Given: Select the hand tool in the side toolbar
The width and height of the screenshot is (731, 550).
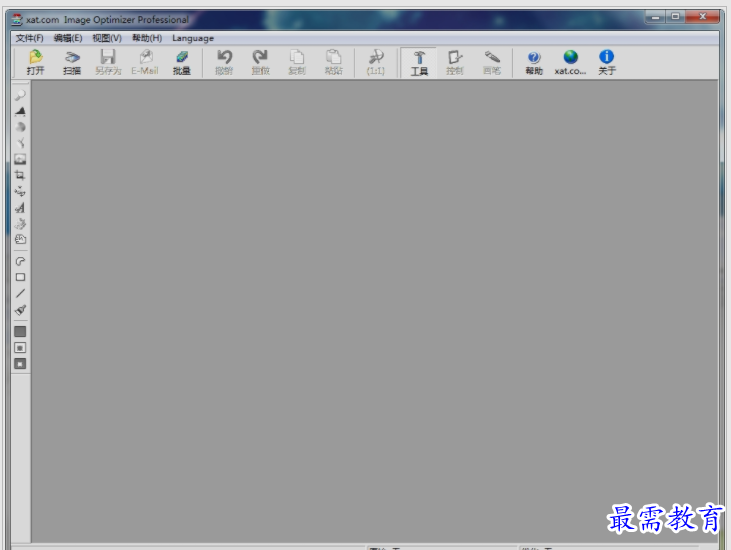Looking at the screenshot, I should click(x=20, y=240).
